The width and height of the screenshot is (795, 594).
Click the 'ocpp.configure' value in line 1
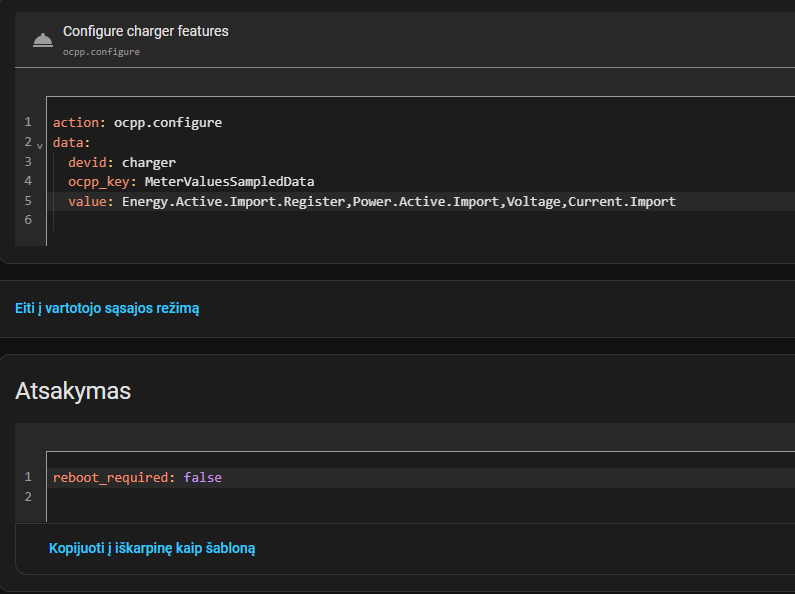point(168,123)
